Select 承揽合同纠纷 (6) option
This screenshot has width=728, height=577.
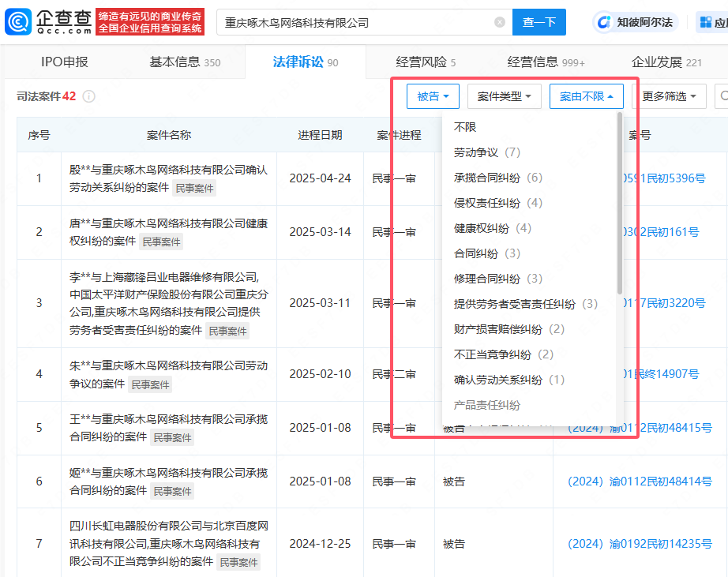pos(497,178)
